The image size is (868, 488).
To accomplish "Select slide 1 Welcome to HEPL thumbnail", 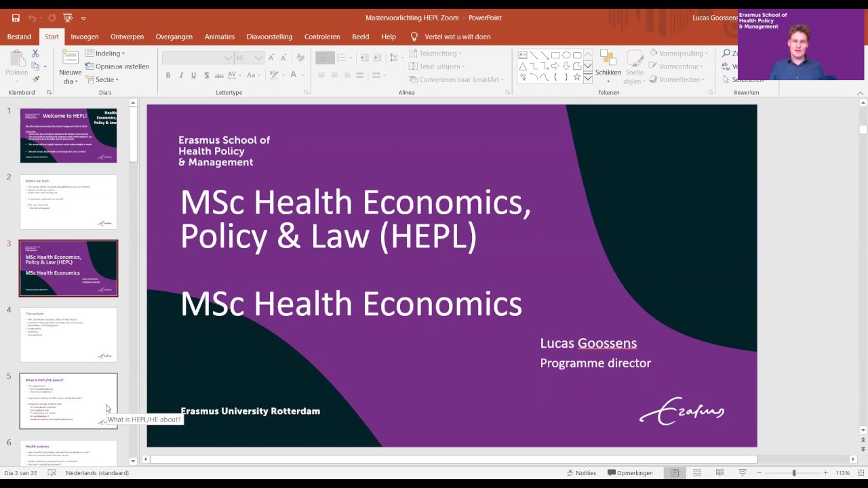I will (x=68, y=136).
